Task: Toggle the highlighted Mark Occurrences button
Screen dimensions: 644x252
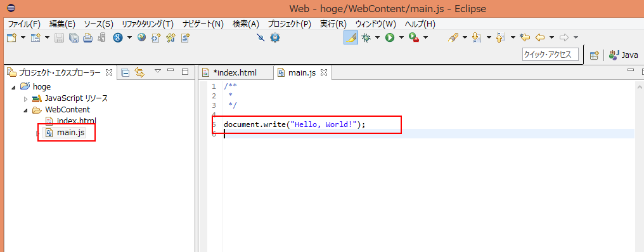Action: pyautogui.click(x=351, y=38)
